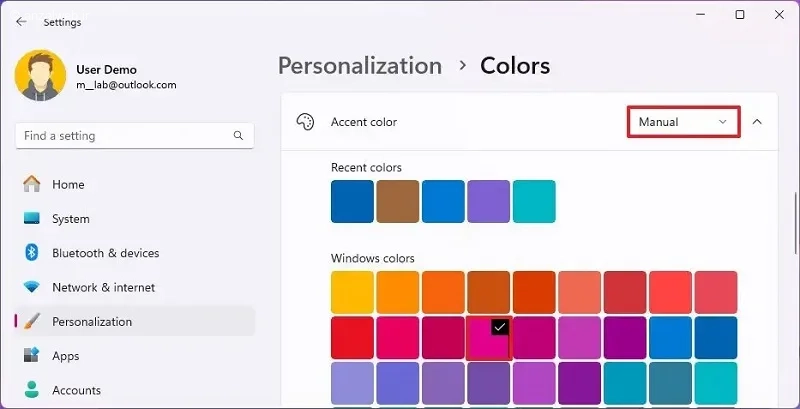Click the User Demo name
800x409 pixels.
pyautogui.click(x=107, y=69)
